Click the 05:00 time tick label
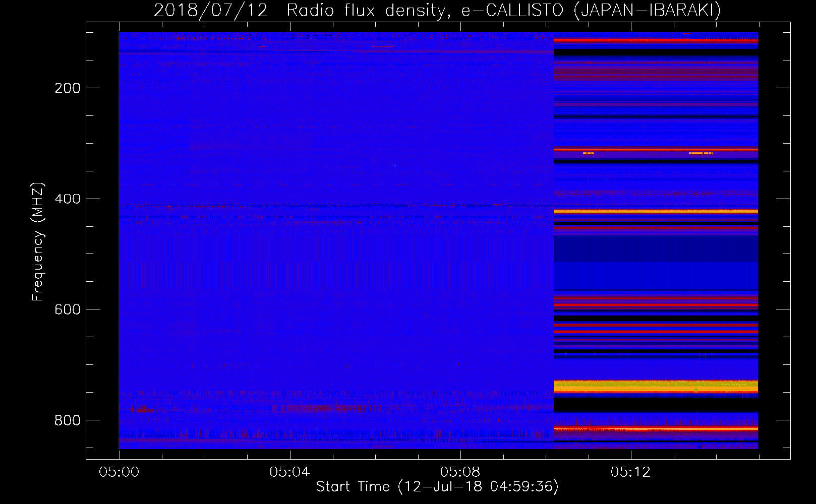816x504 pixels. (119, 472)
